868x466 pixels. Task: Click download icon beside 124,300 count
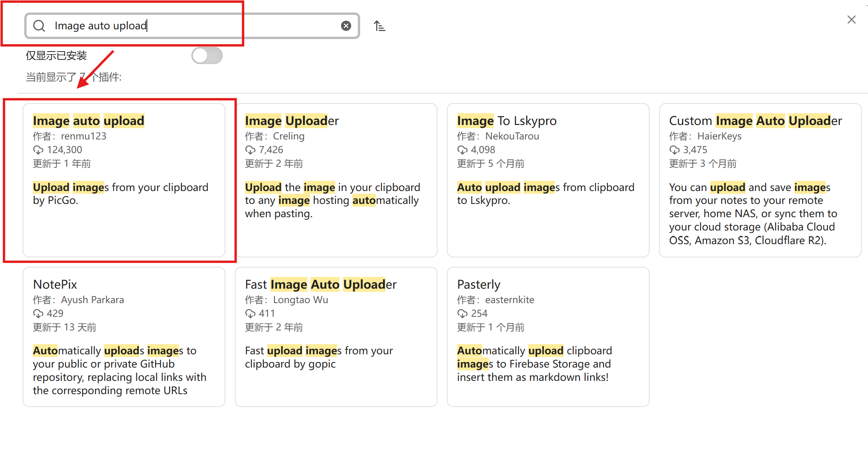[38, 150]
